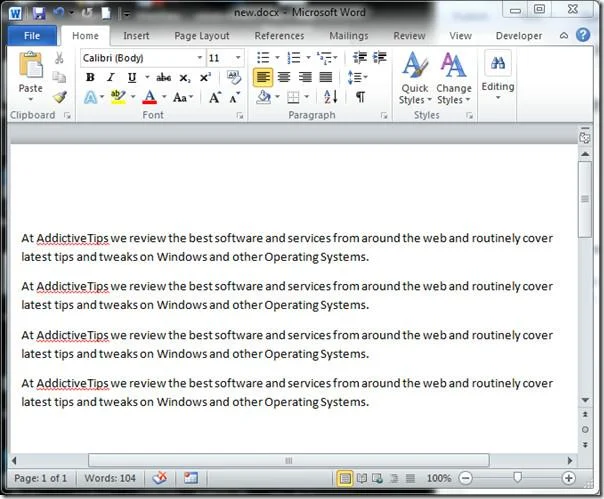Open the File tab
Viewport: 604px width, 499px height.
tap(32, 36)
